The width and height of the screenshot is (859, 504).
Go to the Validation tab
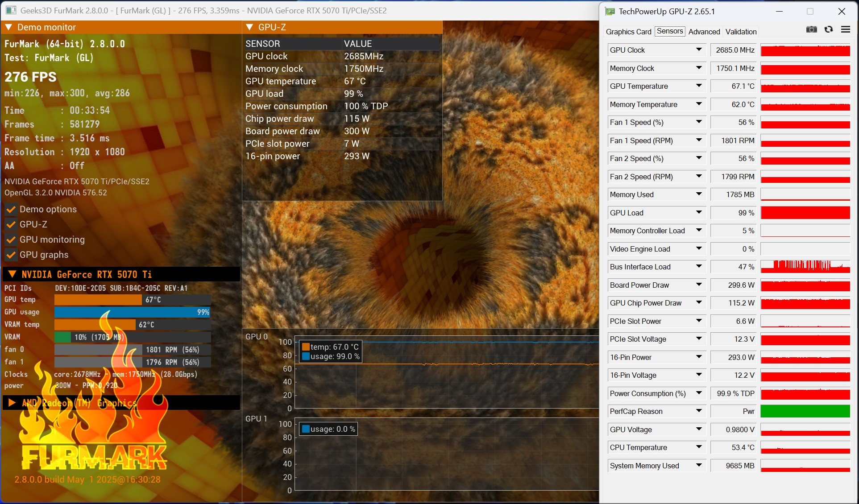click(741, 32)
